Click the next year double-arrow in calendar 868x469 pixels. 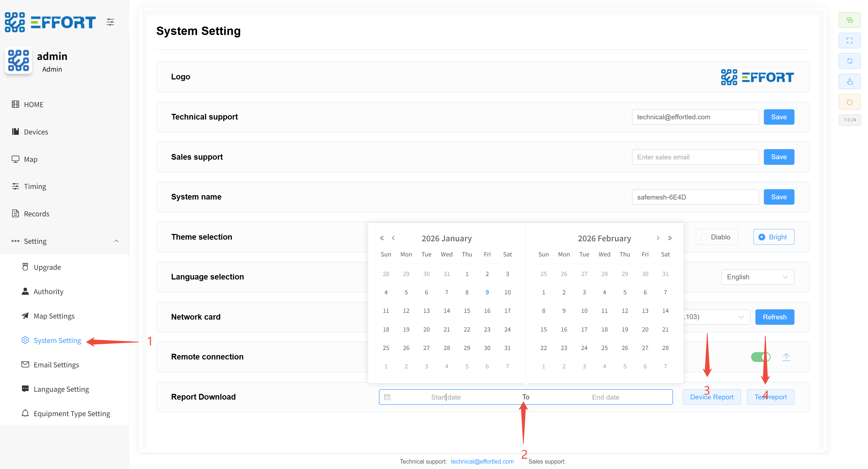[x=669, y=238]
